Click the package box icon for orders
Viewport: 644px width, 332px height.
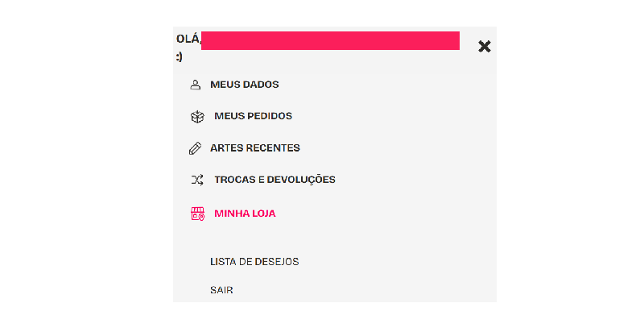[x=197, y=117]
